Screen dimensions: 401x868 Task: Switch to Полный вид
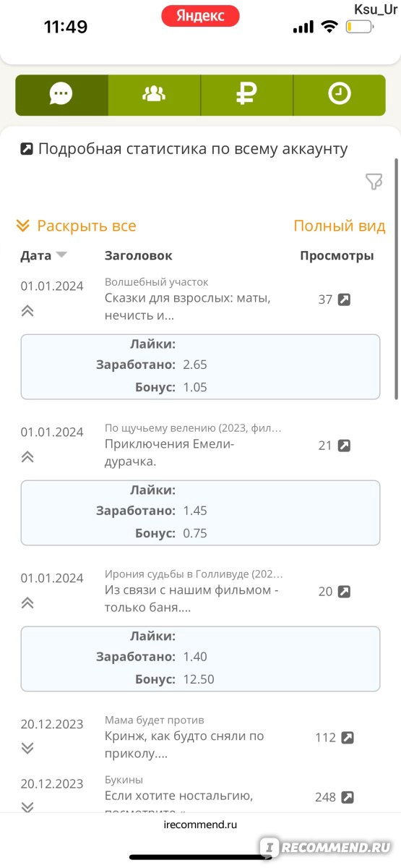click(340, 226)
